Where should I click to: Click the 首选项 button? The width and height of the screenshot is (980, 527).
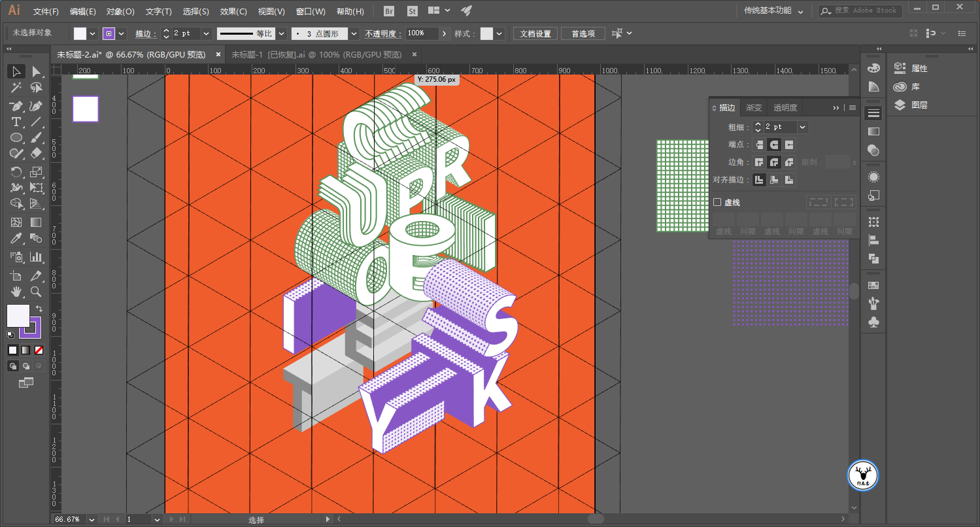tap(583, 33)
